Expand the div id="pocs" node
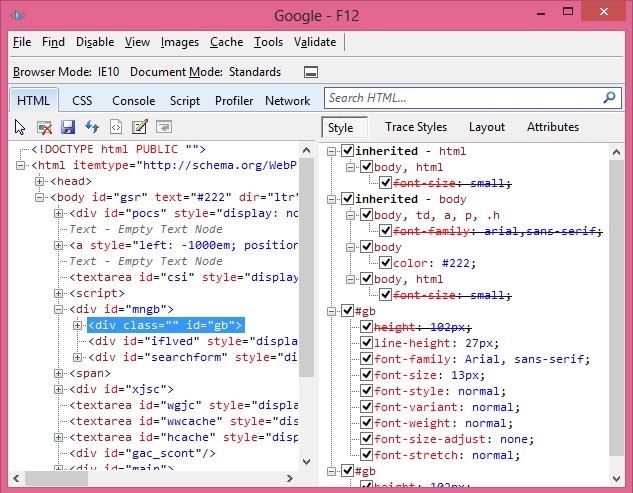633x493 pixels. pyautogui.click(x=58, y=213)
